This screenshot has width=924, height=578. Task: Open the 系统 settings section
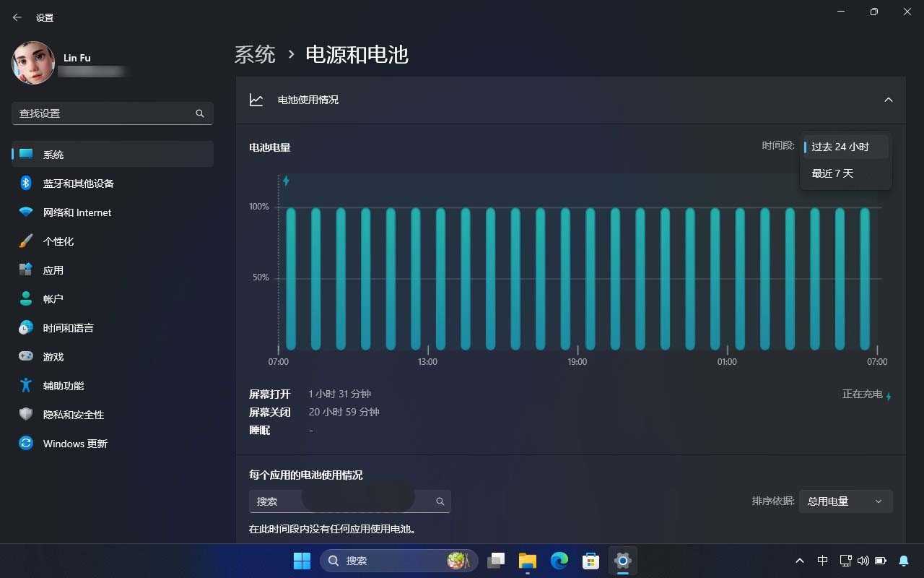[53, 154]
